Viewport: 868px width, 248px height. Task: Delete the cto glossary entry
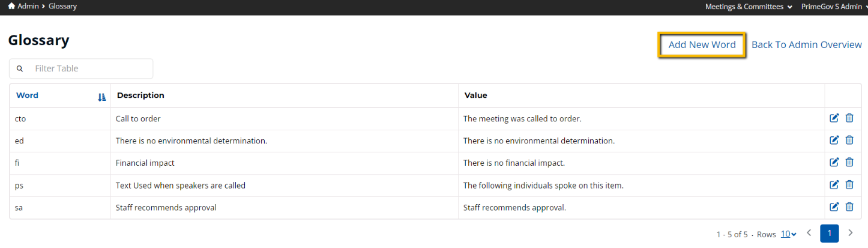coord(849,118)
